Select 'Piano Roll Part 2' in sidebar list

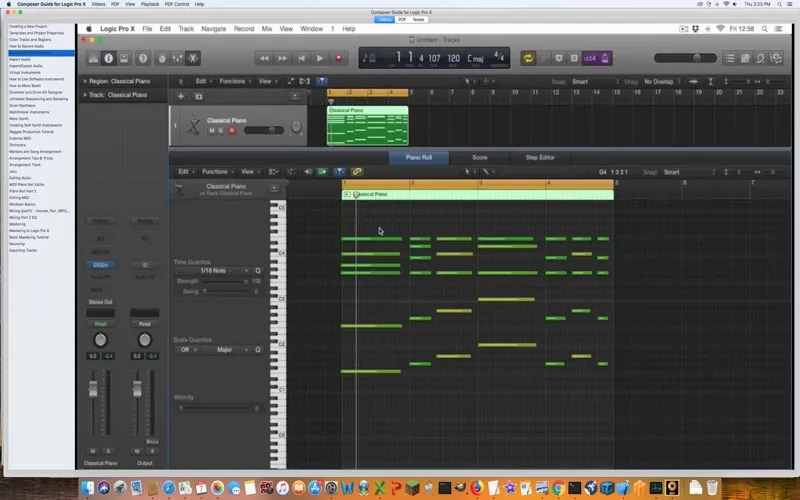point(23,191)
